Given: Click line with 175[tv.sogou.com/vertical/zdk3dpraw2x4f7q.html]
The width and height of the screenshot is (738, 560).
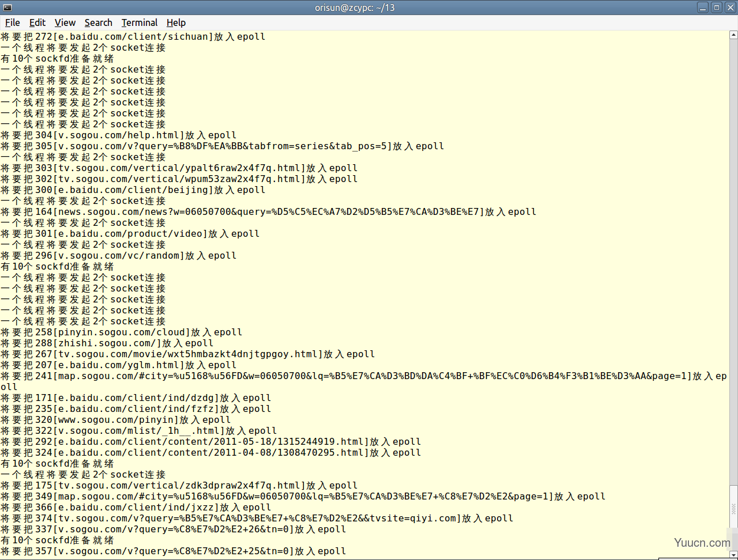Looking at the screenshot, I should pos(179,486).
